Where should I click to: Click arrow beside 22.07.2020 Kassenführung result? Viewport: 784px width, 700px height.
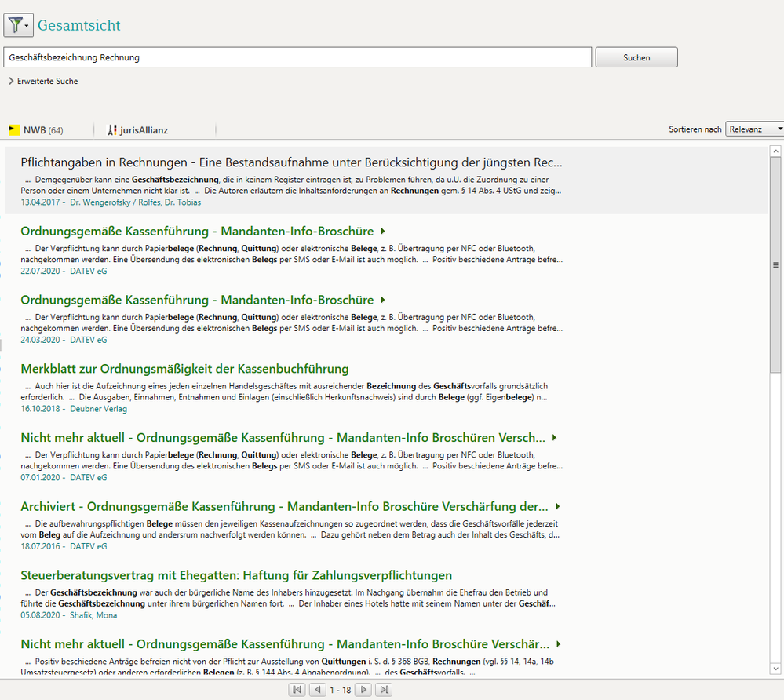[x=383, y=232]
